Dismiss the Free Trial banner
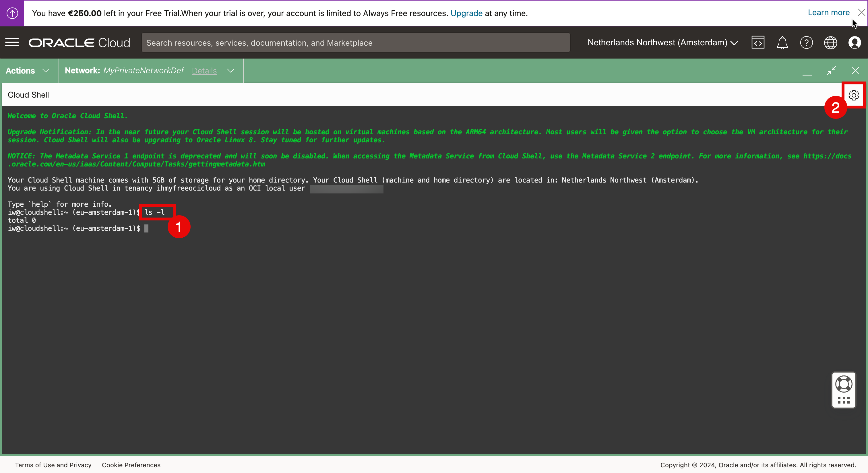The height and width of the screenshot is (473, 868). pos(862,12)
